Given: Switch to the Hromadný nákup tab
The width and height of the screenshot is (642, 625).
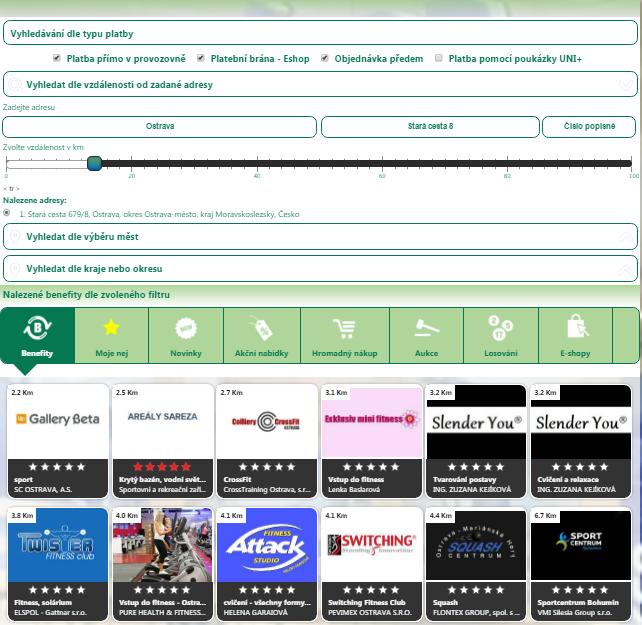Looking at the screenshot, I should pos(345,336).
